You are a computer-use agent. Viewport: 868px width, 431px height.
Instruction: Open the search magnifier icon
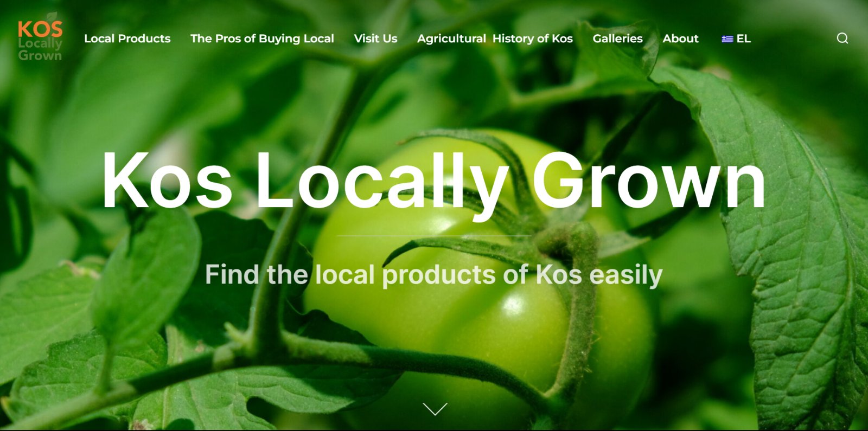coord(842,38)
